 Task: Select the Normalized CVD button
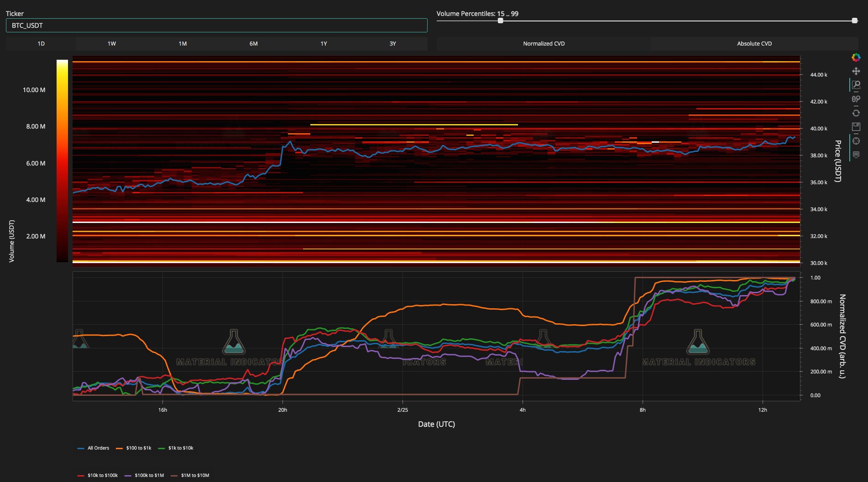544,44
